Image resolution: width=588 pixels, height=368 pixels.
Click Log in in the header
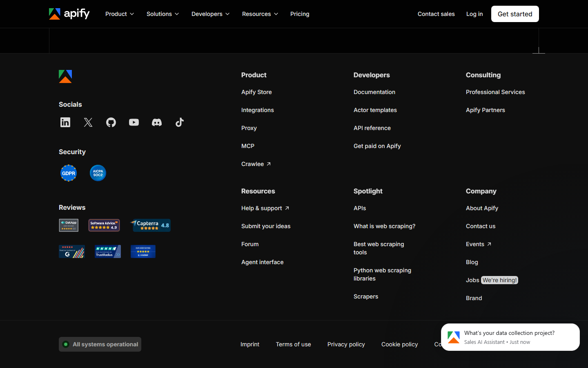coord(474,14)
